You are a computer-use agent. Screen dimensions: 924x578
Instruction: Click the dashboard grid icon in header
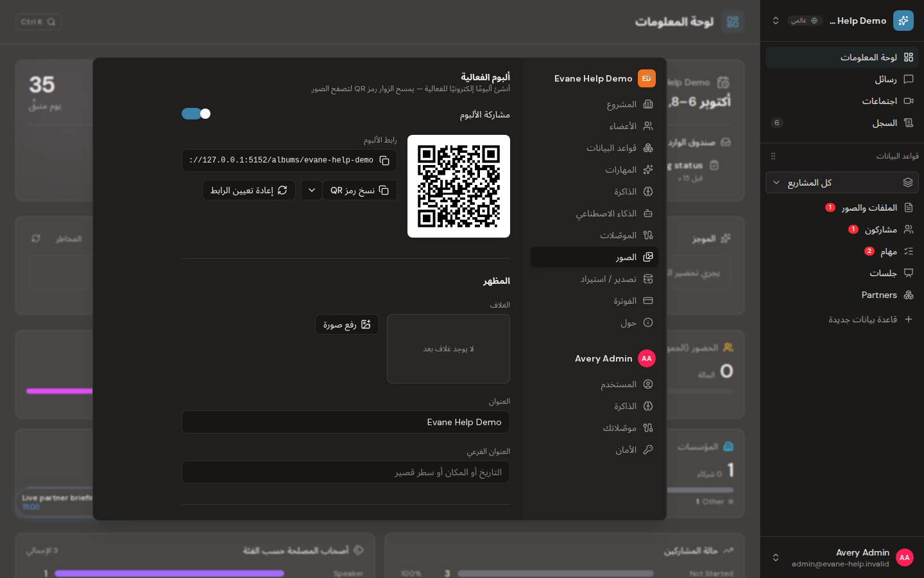click(733, 22)
